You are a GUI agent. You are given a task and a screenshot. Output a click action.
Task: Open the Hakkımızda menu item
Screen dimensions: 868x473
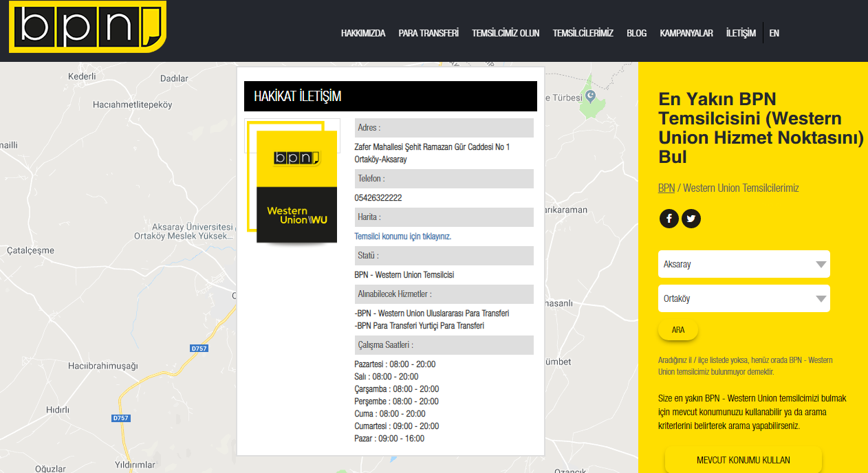point(363,33)
